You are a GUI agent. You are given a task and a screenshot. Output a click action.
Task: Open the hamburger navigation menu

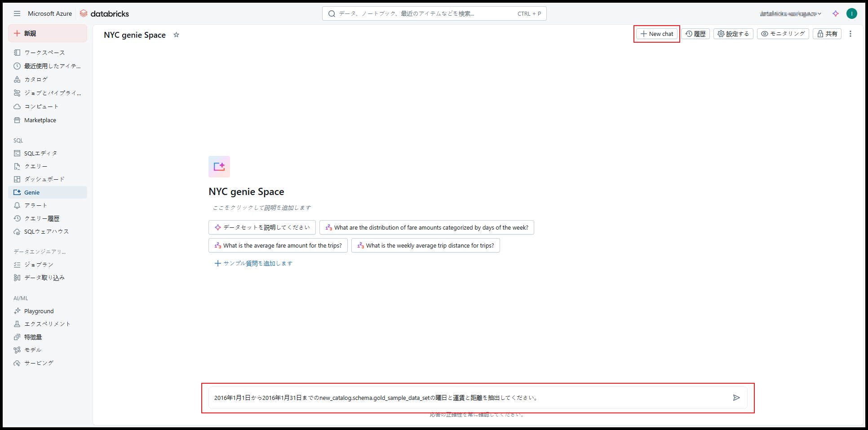coord(17,13)
